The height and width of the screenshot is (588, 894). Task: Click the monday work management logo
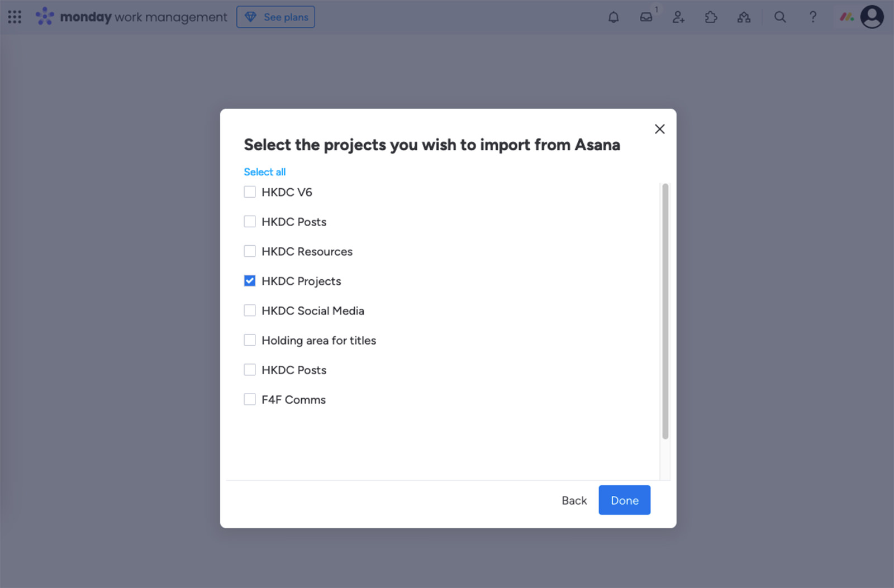pyautogui.click(x=131, y=17)
